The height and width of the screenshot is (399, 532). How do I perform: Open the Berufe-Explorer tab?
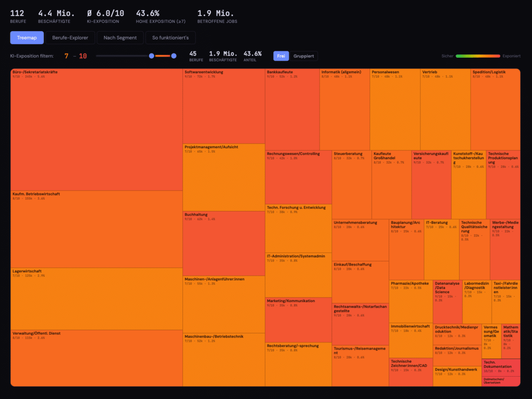pyautogui.click(x=70, y=37)
